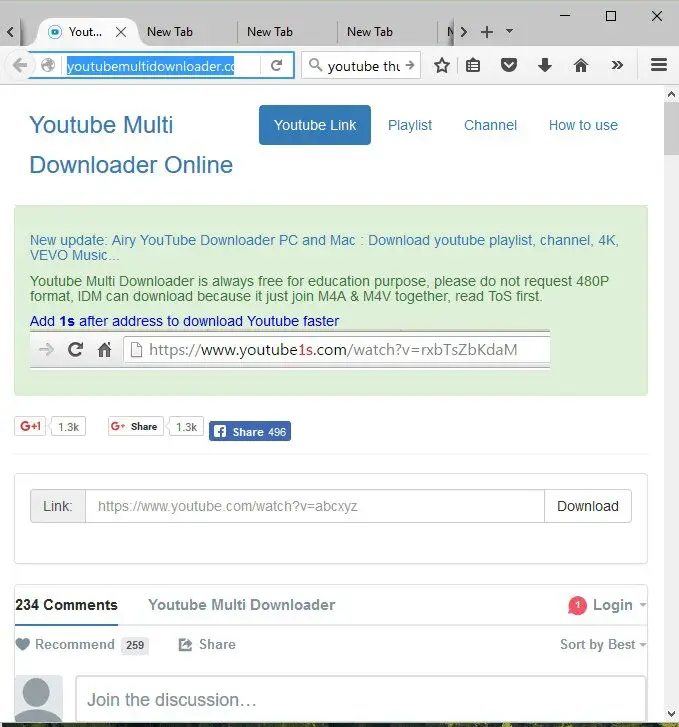The image size is (679, 727).
Task: Click the vertical scrollbar thumb
Action: tap(671, 128)
